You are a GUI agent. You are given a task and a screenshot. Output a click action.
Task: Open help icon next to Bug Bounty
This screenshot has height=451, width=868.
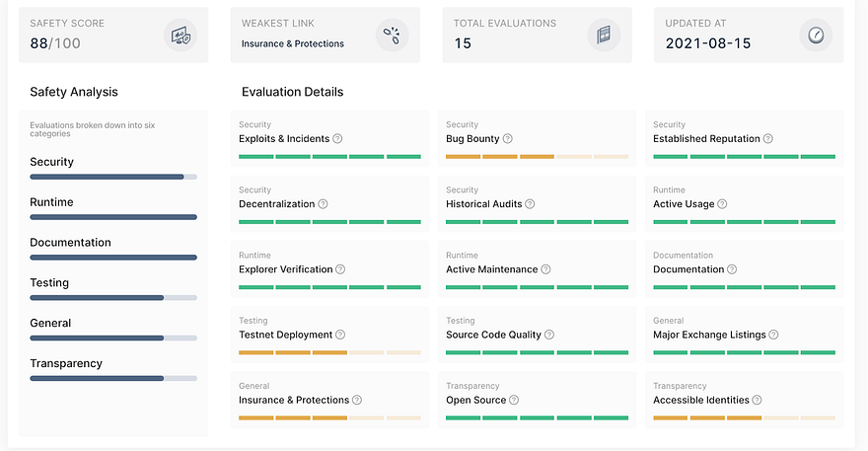[x=507, y=138]
